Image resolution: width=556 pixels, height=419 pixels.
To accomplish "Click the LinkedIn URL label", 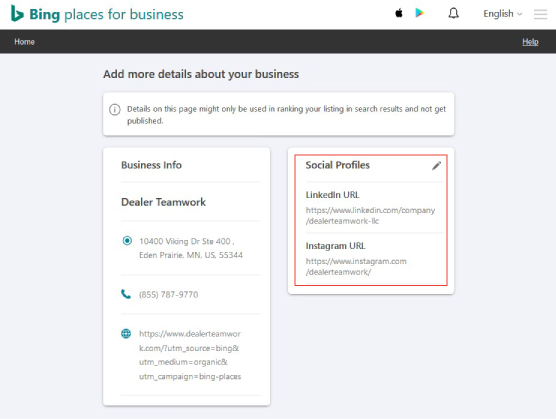I will click(332, 195).
